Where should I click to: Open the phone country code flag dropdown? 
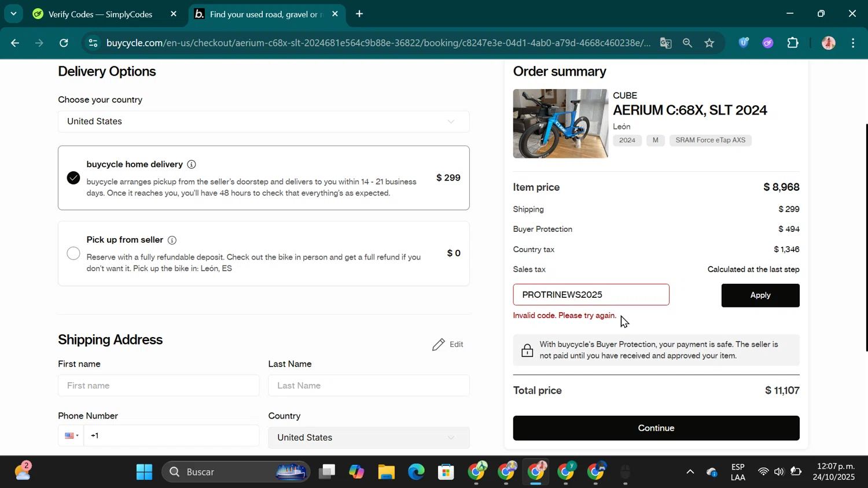71,436
